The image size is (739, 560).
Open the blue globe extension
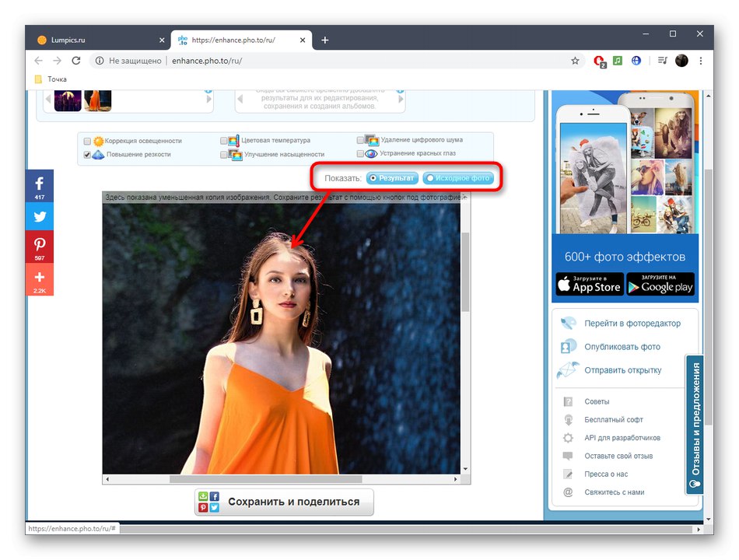point(636,61)
